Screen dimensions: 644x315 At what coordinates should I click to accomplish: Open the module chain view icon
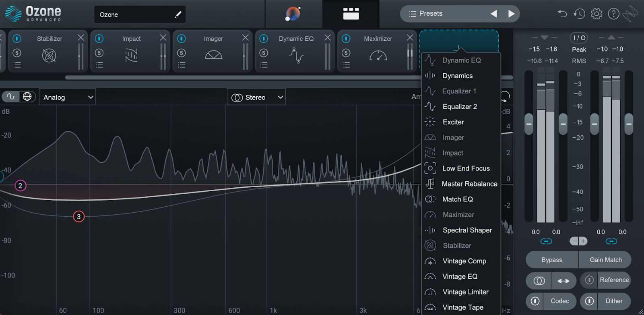tap(351, 14)
